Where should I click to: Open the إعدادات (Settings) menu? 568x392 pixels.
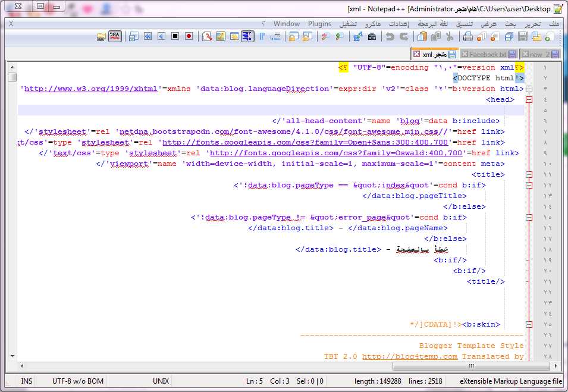399,24
